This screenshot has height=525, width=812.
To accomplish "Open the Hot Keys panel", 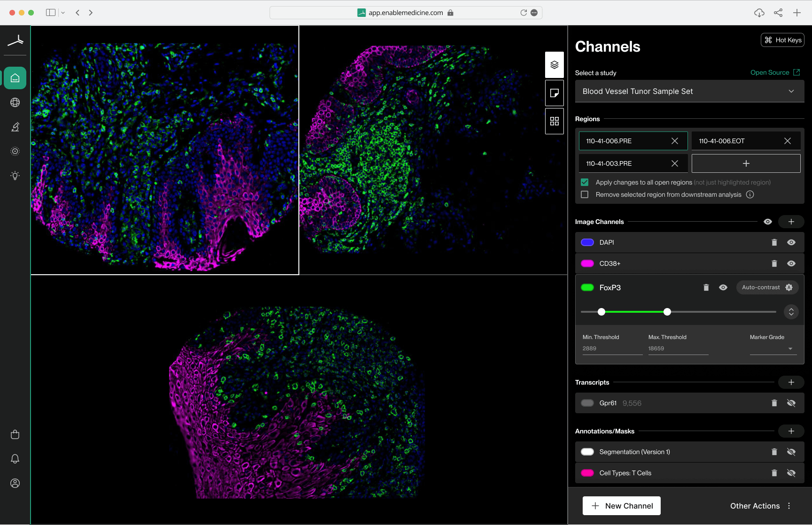I will [x=782, y=40].
